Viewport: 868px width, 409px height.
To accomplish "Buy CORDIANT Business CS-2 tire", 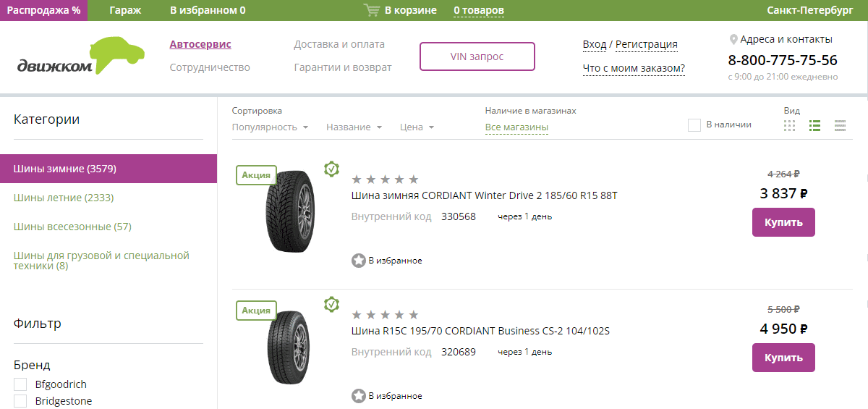I will [783, 358].
